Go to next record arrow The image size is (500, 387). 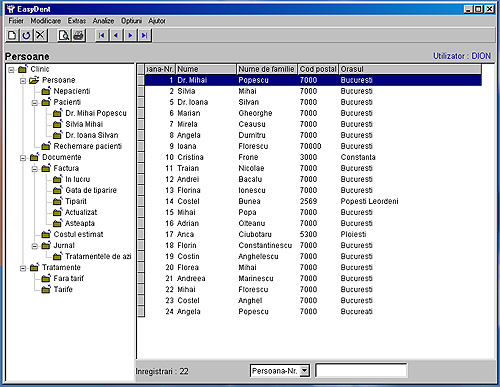pyautogui.click(x=130, y=35)
